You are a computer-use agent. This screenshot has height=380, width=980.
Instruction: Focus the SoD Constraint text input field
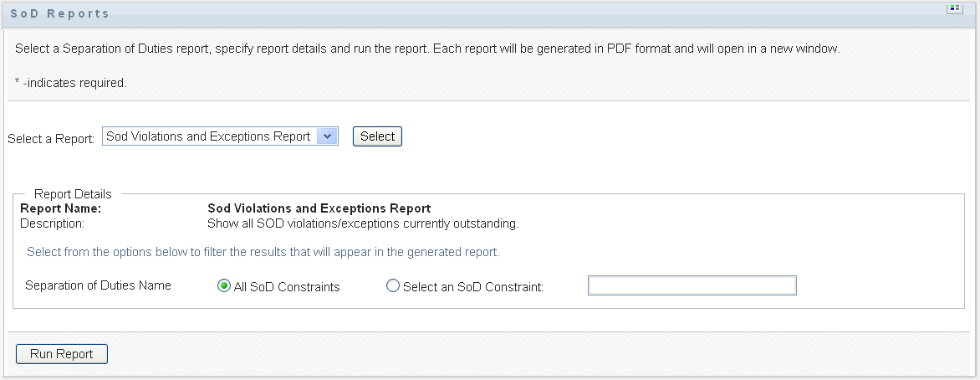pos(692,286)
